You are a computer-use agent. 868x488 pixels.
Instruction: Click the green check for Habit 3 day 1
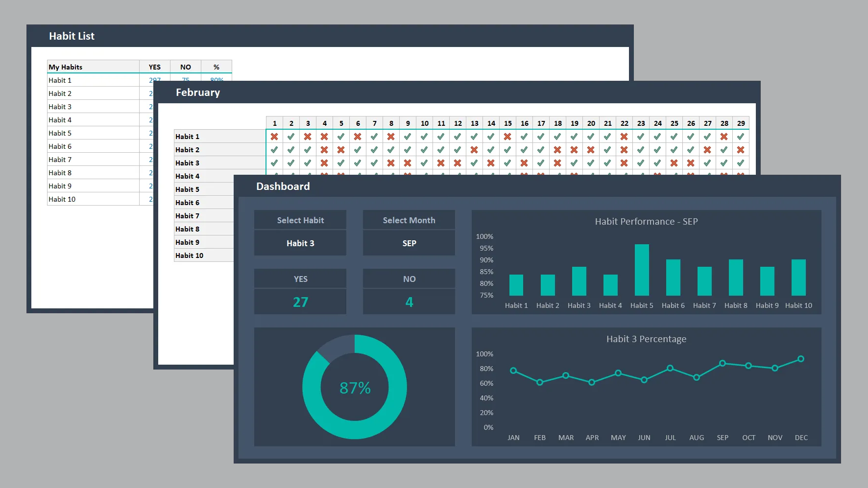click(x=274, y=163)
